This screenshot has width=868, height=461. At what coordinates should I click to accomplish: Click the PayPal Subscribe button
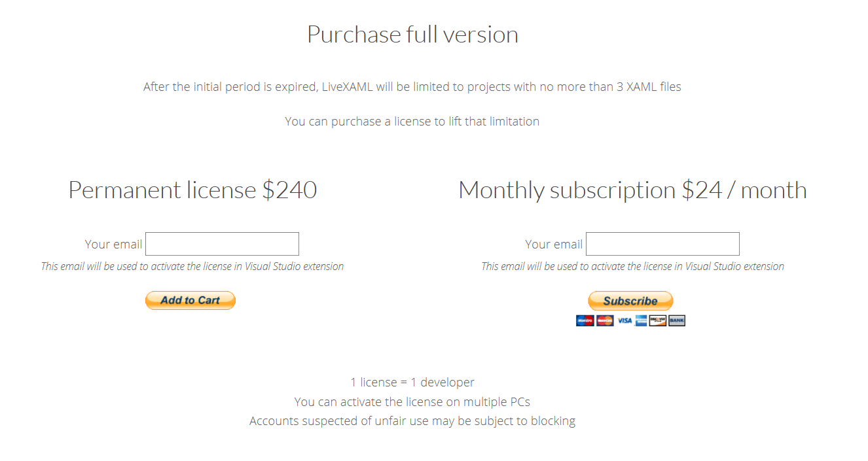[630, 301]
